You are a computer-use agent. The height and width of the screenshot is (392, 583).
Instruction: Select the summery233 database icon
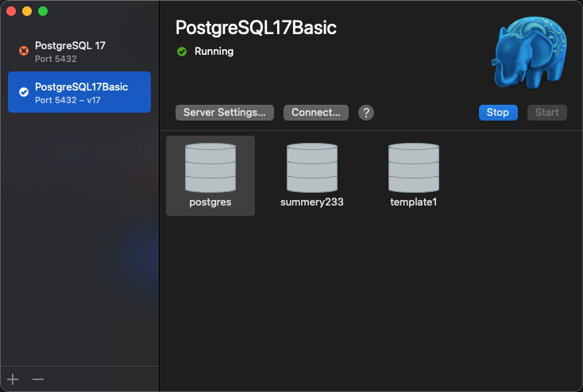click(x=312, y=168)
